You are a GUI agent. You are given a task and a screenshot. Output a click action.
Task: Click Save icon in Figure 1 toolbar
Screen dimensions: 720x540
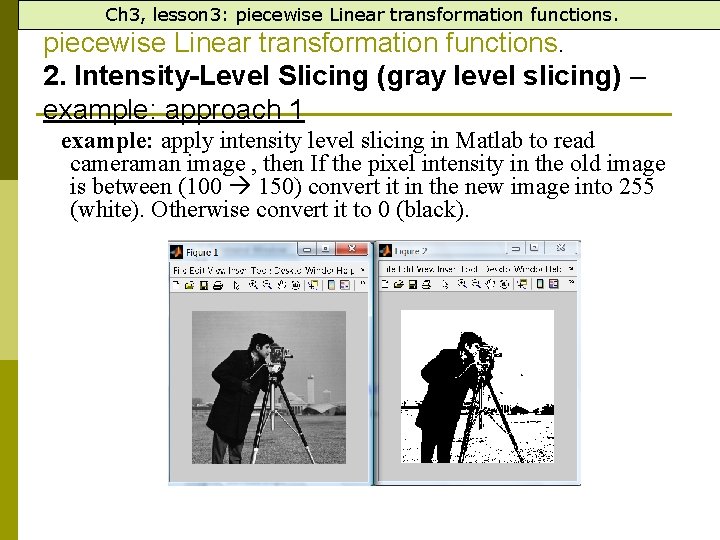pyautogui.click(x=204, y=286)
